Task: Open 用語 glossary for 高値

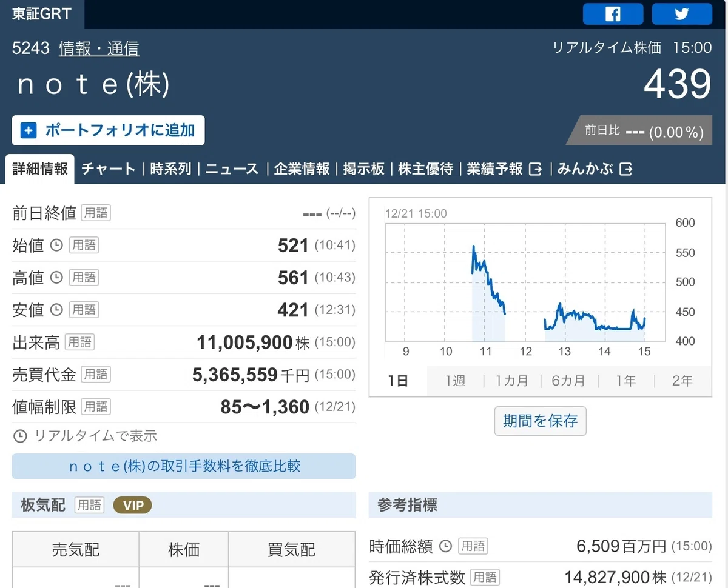Action: pyautogui.click(x=84, y=278)
